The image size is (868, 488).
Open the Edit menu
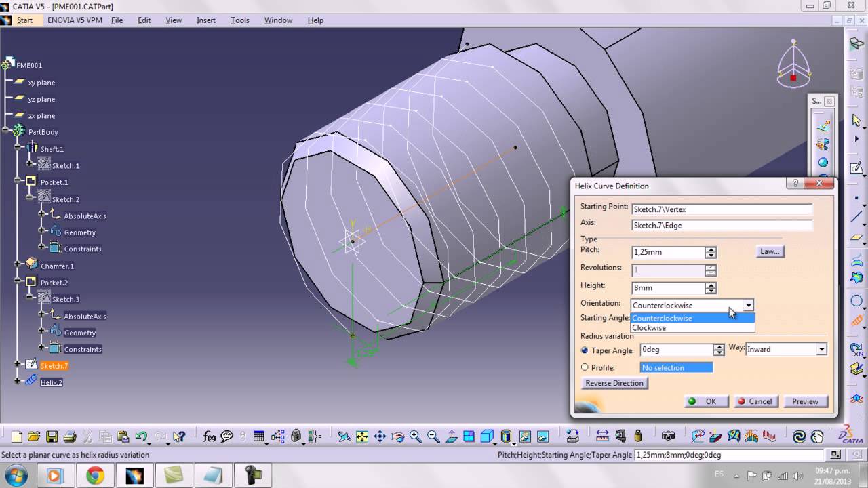(144, 20)
